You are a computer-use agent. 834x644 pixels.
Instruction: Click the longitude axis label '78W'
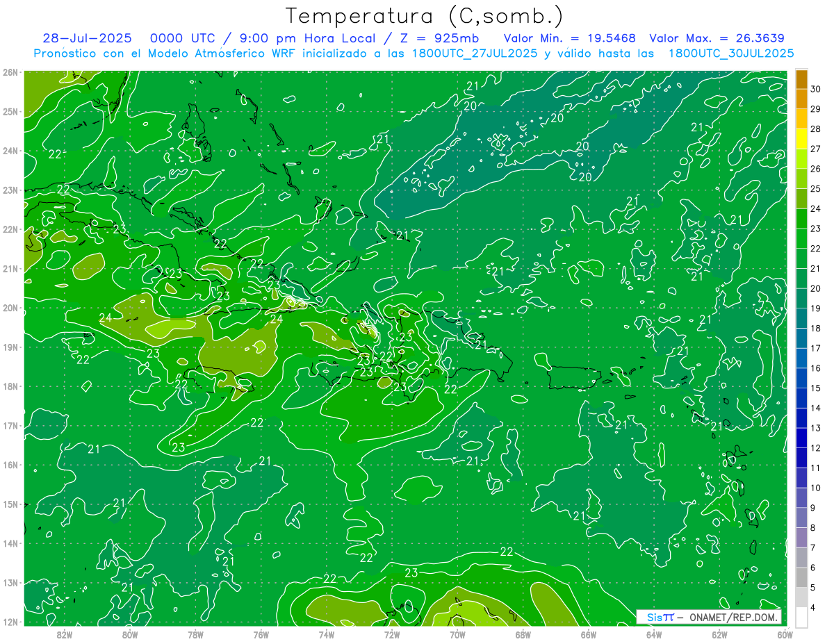point(195,634)
